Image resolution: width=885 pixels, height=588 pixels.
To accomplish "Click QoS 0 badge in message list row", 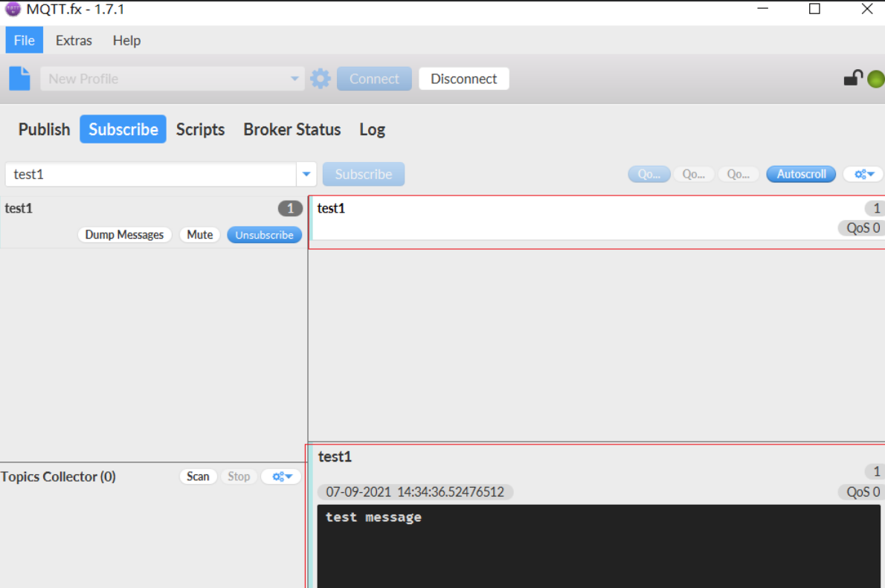I will click(x=863, y=228).
